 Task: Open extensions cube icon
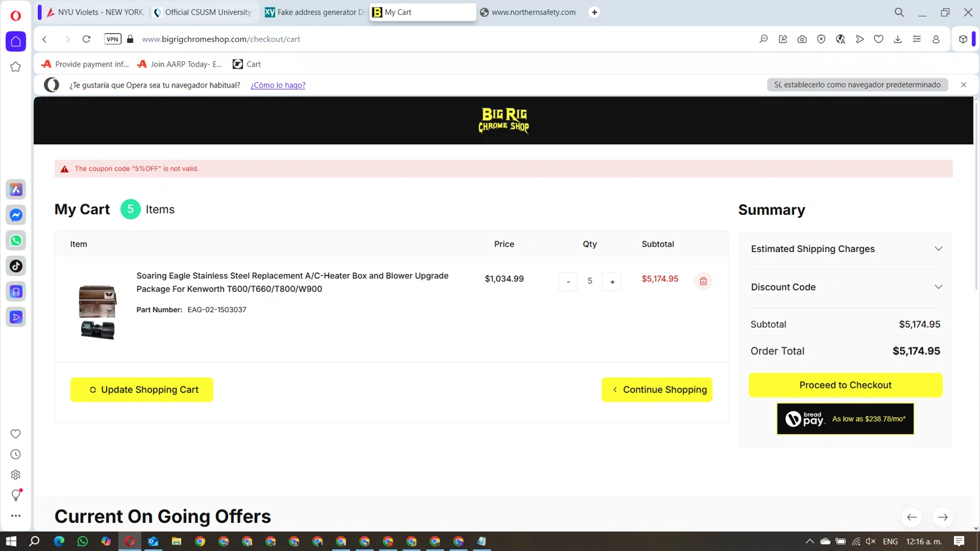tap(963, 39)
